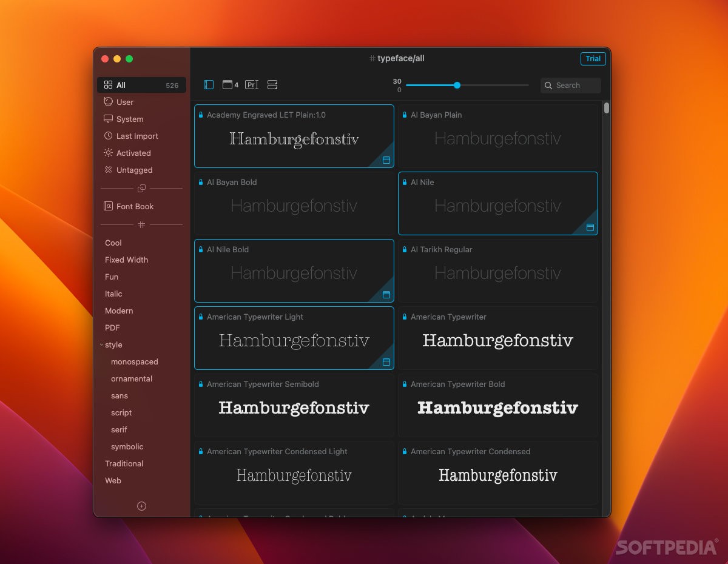
Task: Toggle the sidebar panel icon
Action: point(209,85)
